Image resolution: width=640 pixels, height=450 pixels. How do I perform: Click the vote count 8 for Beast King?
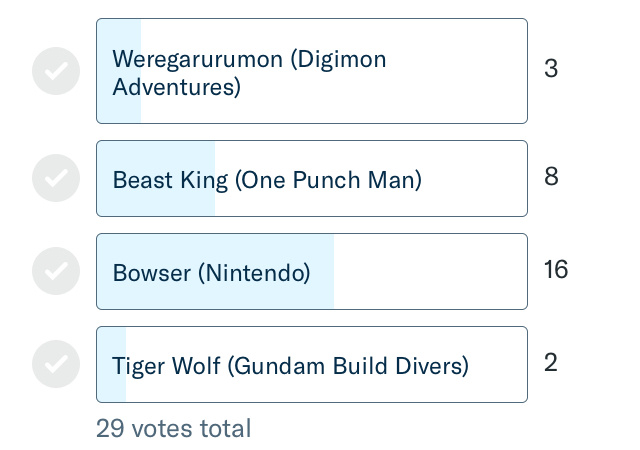[551, 177]
